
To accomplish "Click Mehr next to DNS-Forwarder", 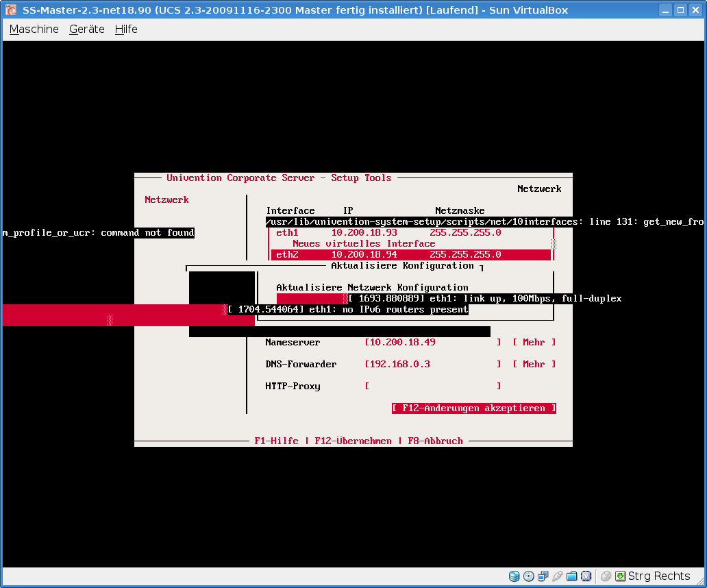I will tap(534, 364).
